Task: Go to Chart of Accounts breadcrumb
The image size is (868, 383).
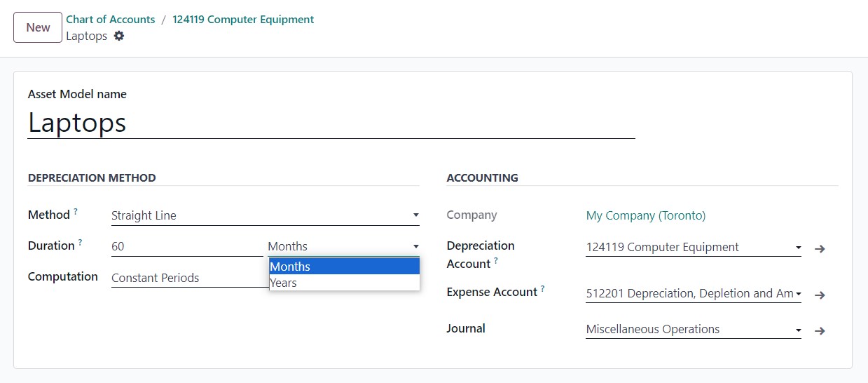Action: [111, 20]
